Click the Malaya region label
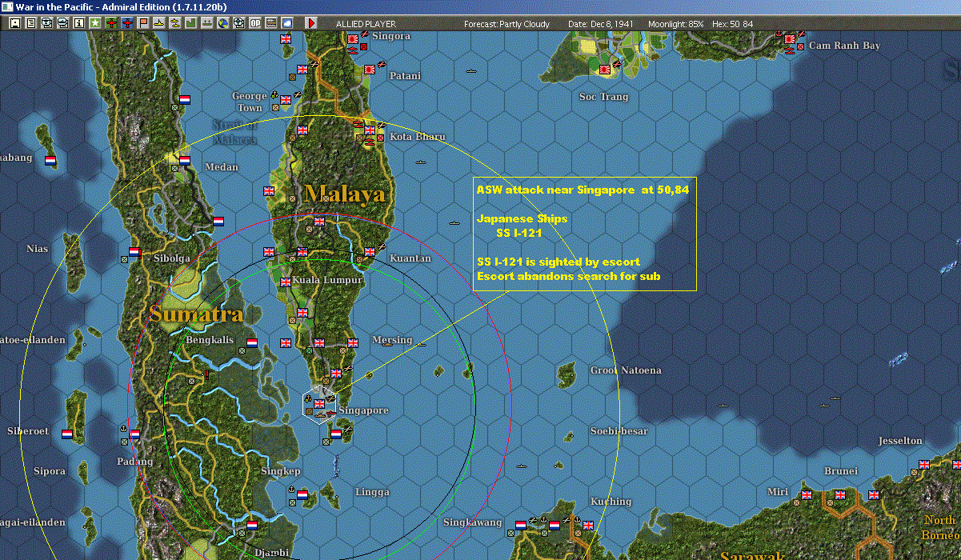Image resolution: width=961 pixels, height=560 pixels. (345, 194)
